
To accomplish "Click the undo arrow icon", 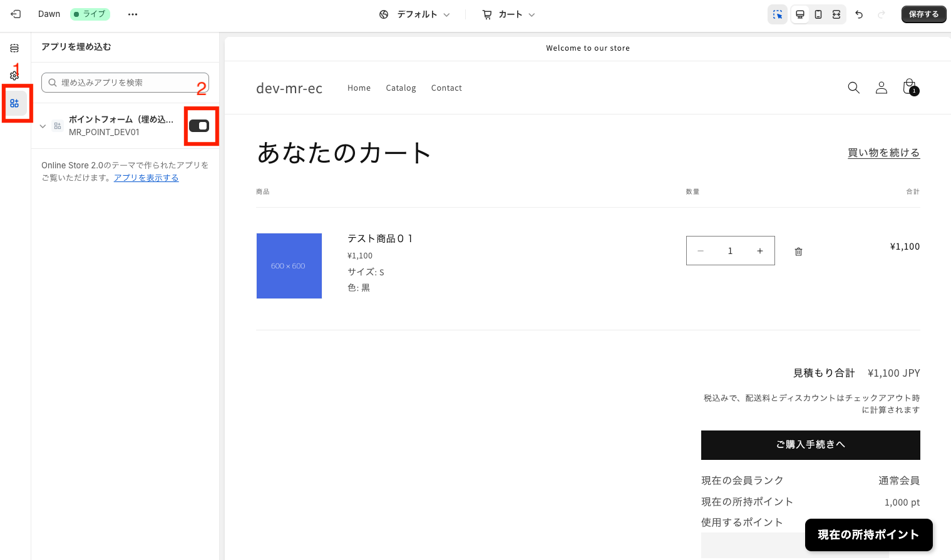I will click(859, 14).
